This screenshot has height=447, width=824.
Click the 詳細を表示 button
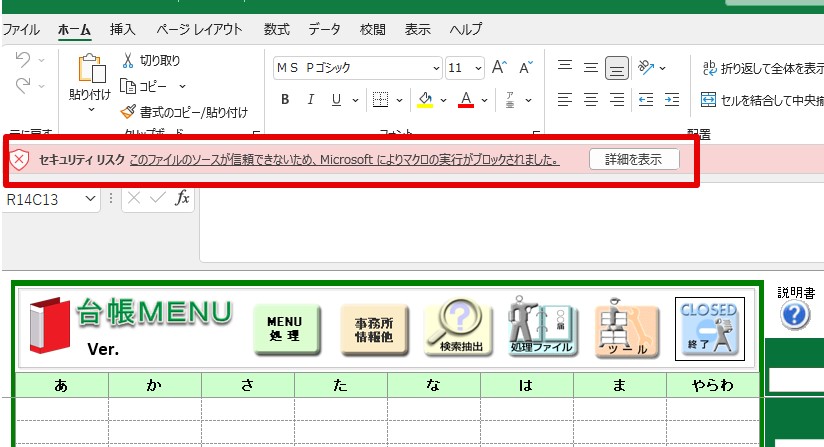(x=634, y=159)
